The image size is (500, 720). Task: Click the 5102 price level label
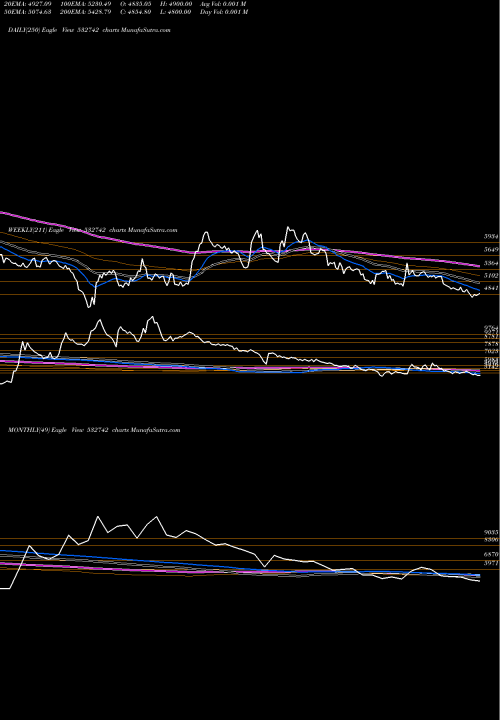(491, 276)
